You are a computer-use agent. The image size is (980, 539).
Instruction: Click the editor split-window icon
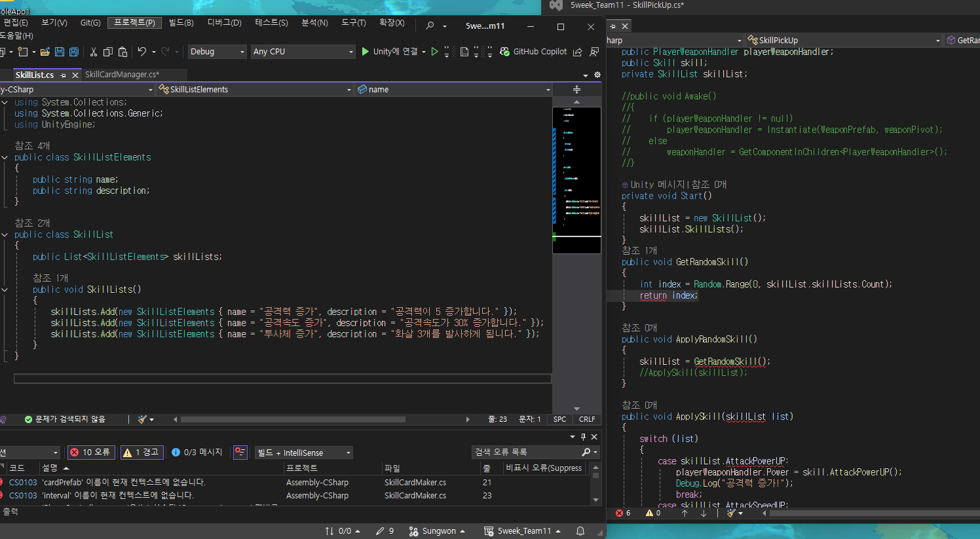click(x=576, y=89)
